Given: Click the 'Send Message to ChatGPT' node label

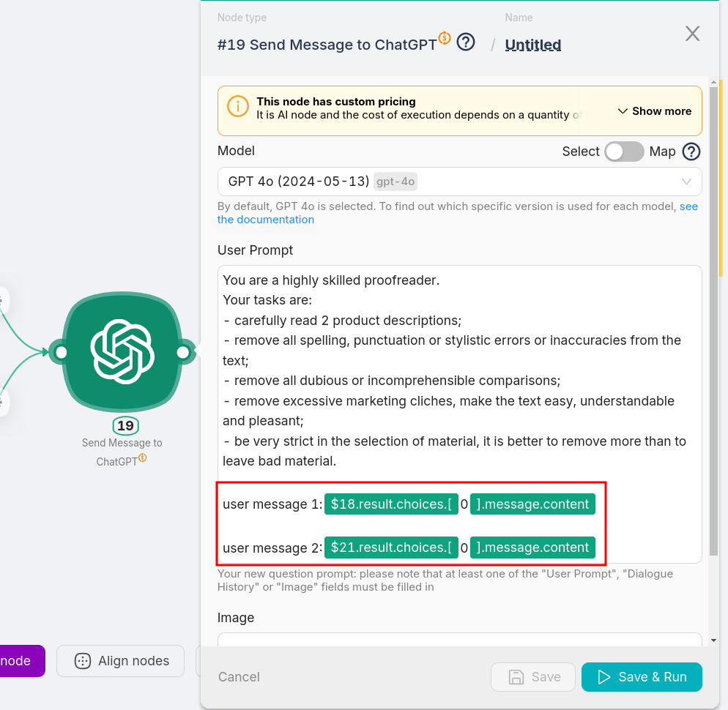Looking at the screenshot, I should [x=122, y=452].
